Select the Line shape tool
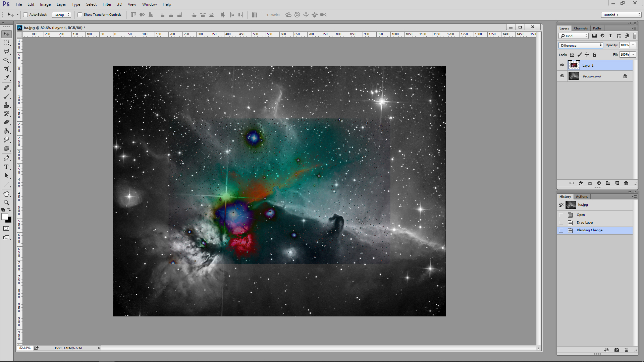The image size is (644, 362). click(6, 184)
